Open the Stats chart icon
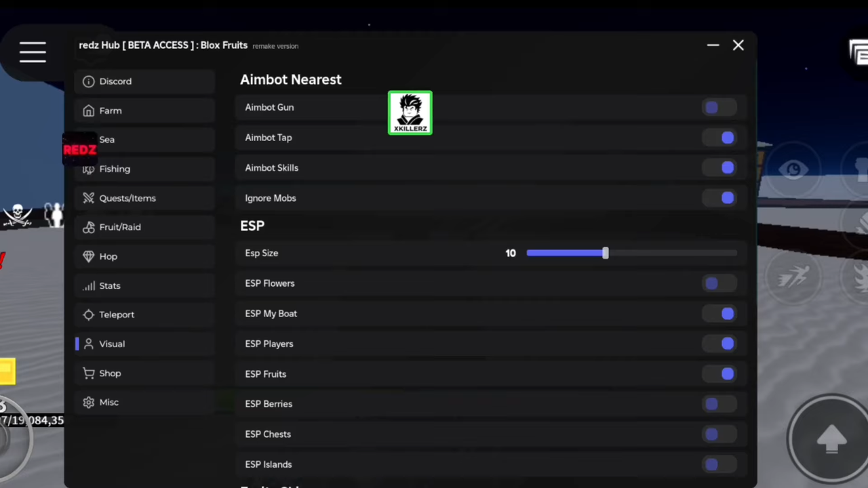This screenshot has width=868, height=488. point(88,285)
